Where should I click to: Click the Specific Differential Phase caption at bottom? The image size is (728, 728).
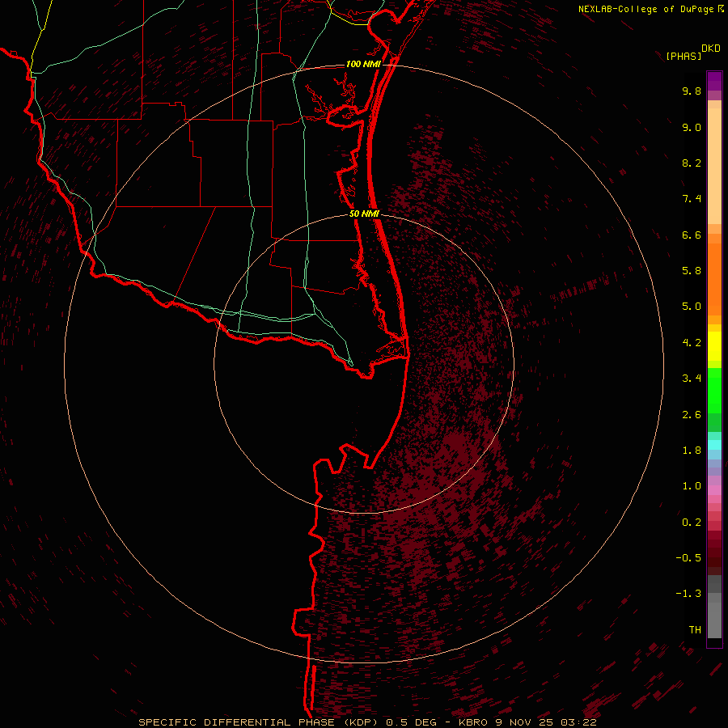click(x=367, y=722)
